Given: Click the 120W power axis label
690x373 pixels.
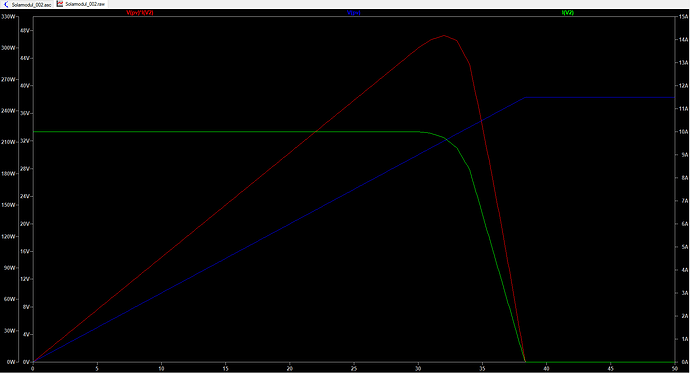Looking at the screenshot, I should coord(8,237).
